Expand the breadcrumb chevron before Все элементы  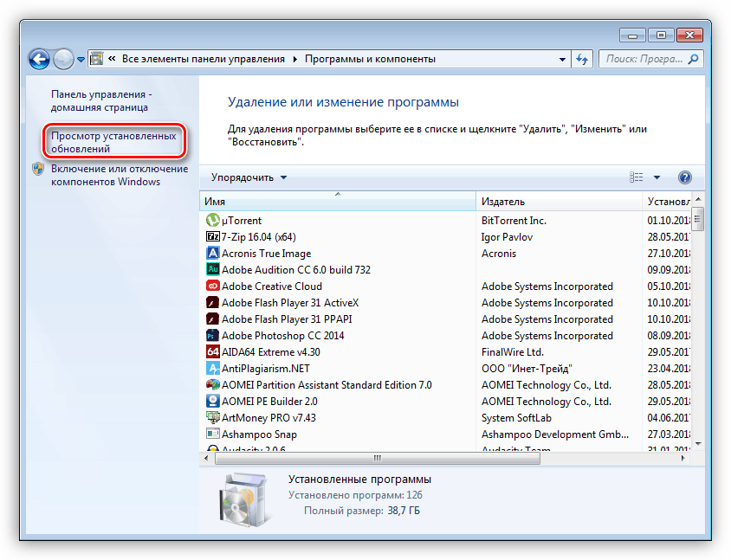point(112,59)
